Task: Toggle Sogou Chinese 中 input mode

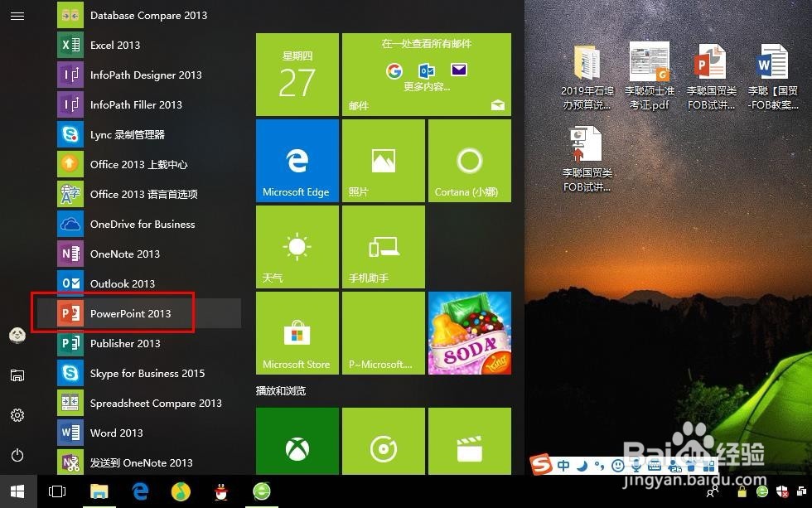Action: [563, 466]
